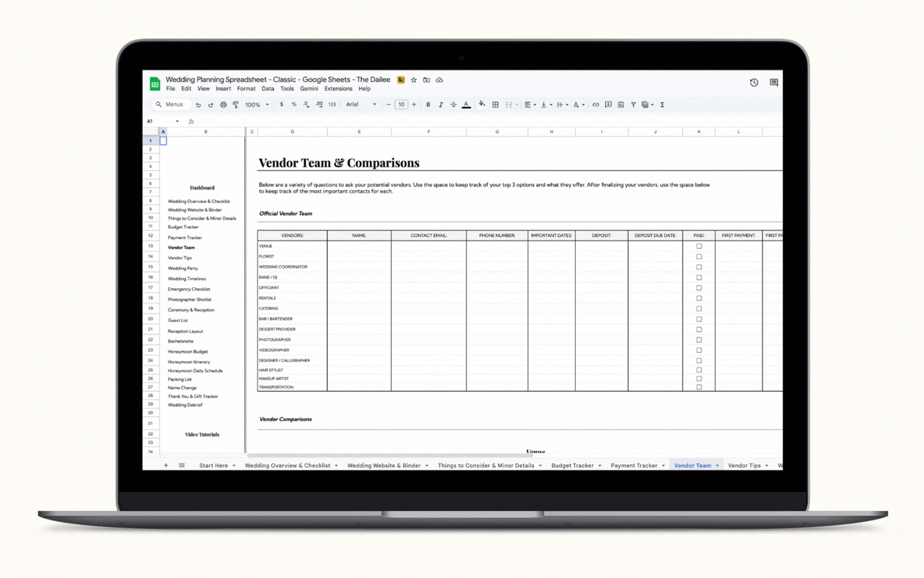
Task: Insert a link using toolbar icon
Action: pyautogui.click(x=595, y=105)
